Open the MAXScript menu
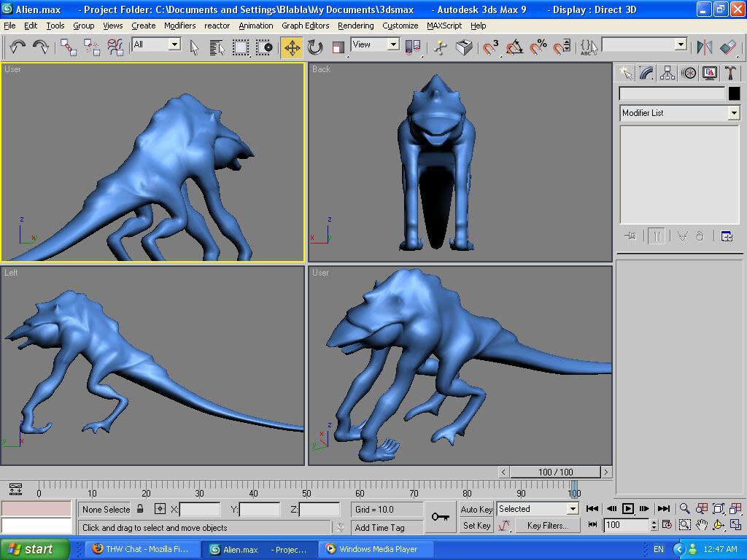The width and height of the screenshot is (747, 560). (444, 26)
